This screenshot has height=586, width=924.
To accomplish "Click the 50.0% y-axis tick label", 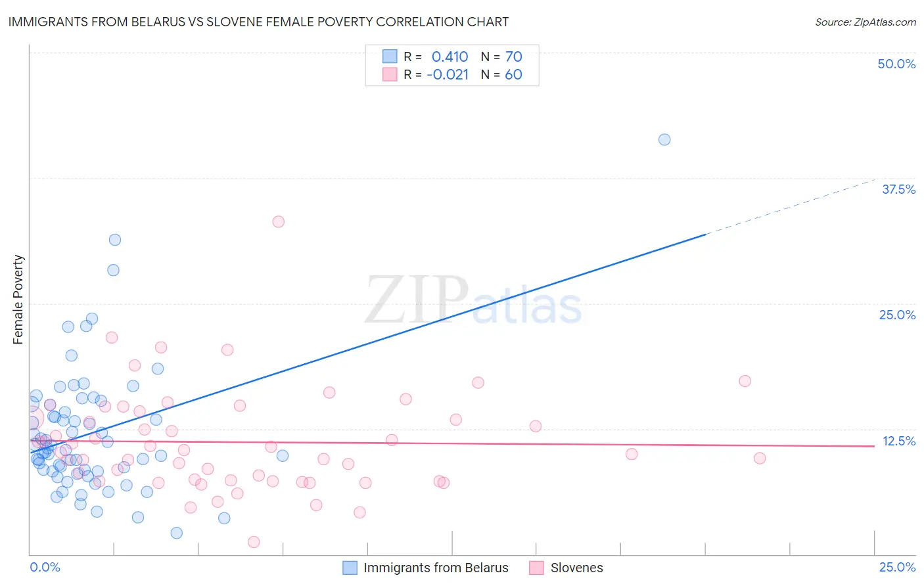I will pos(896,64).
